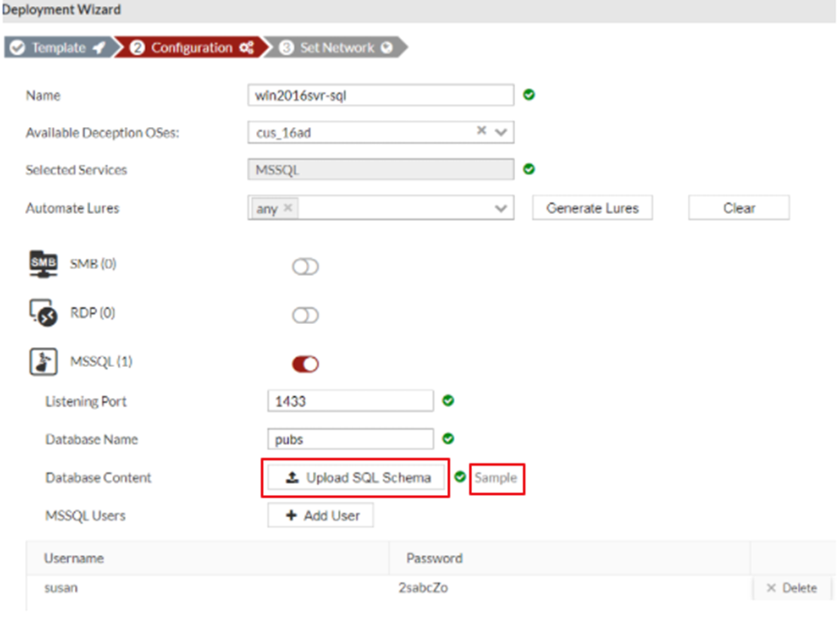Click the RDP service icon
Viewport: 840px width, 635px height.
pyautogui.click(x=43, y=313)
